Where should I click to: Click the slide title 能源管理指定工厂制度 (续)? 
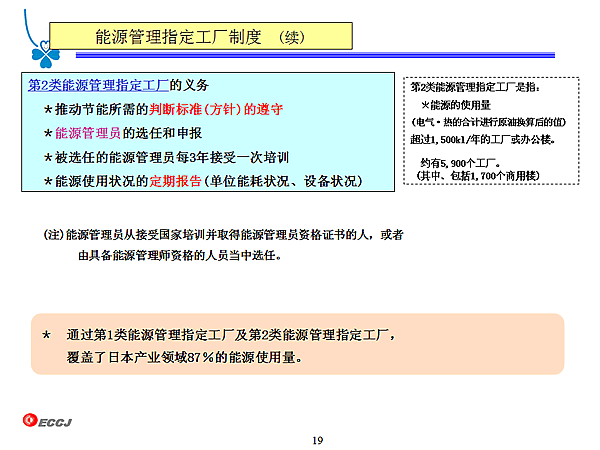[200, 37]
